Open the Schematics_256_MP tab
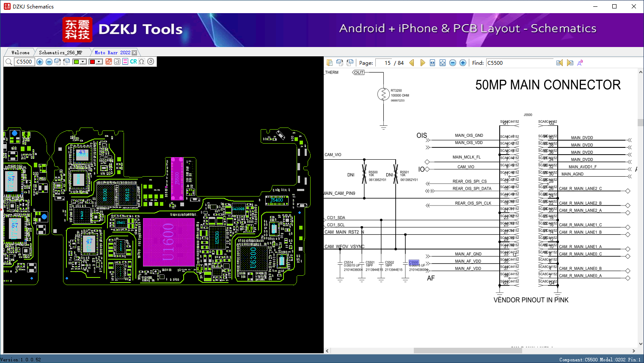Screen dimensions: 644x363 (61, 53)
